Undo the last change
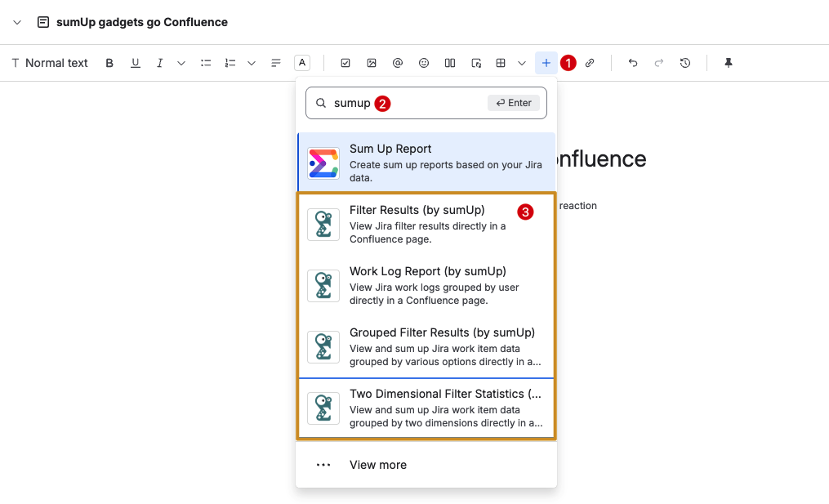Image resolution: width=829 pixels, height=504 pixels. pyautogui.click(x=633, y=63)
